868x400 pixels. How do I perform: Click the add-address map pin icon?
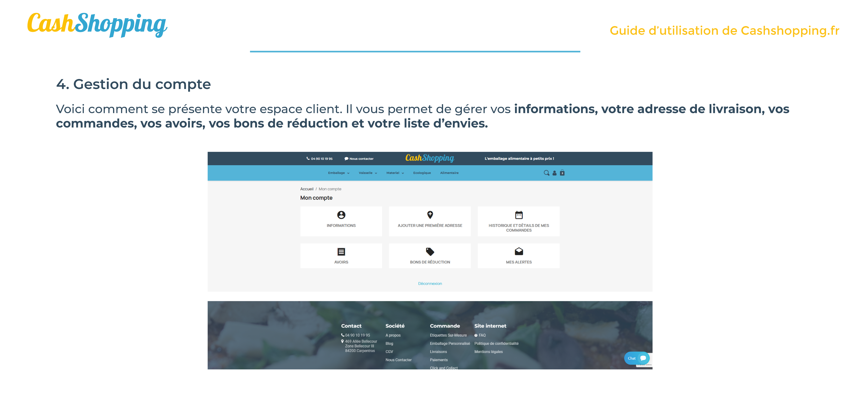[x=430, y=215]
